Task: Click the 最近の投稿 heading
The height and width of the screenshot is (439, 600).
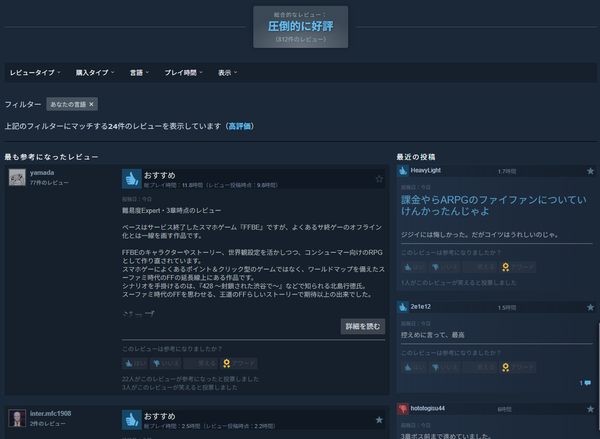Action: point(416,157)
